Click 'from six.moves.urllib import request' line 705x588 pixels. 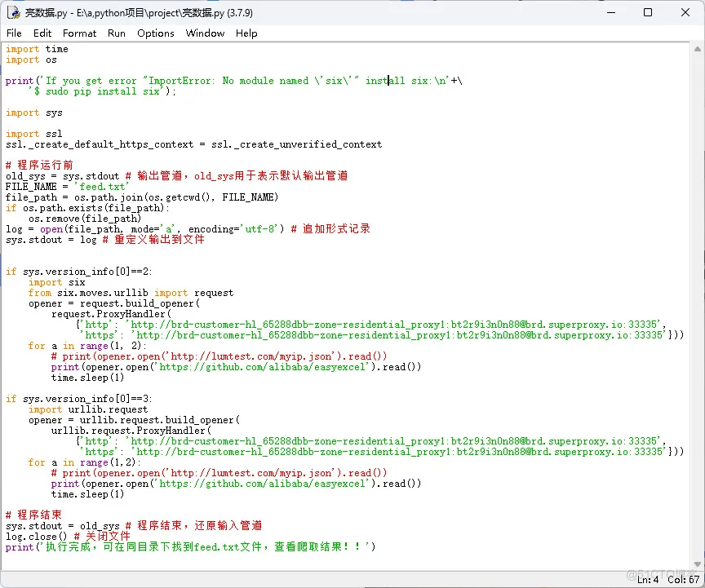(x=131, y=293)
